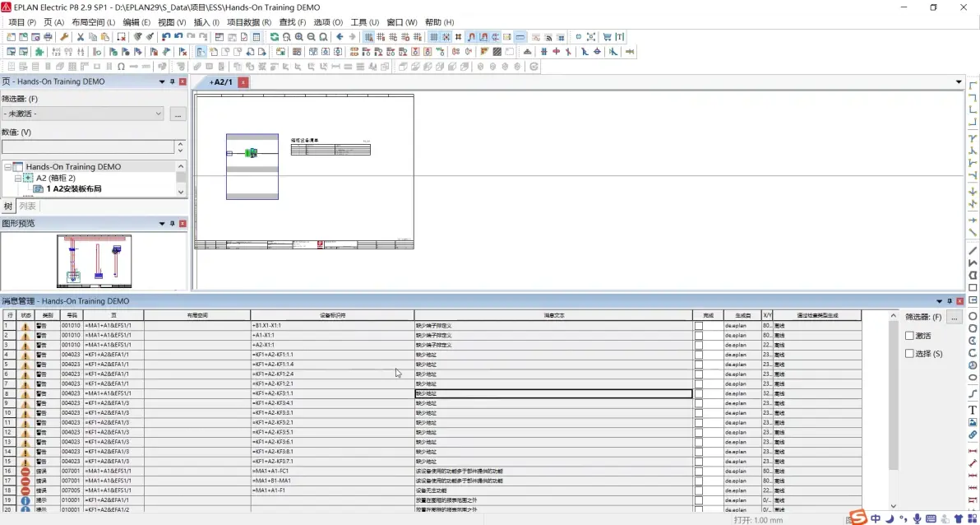Select the +A2/1 editor tab
Image resolution: width=980 pixels, height=525 pixels.
click(x=220, y=82)
